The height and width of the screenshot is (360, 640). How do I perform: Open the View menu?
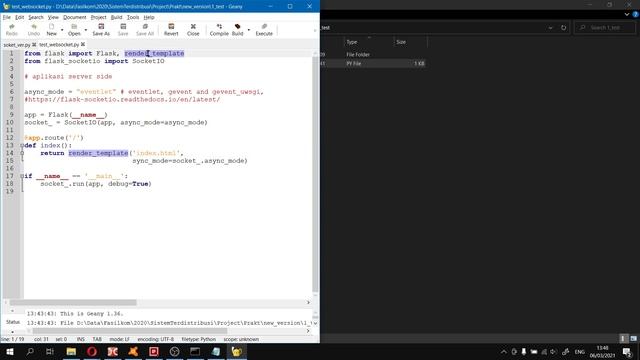click(x=53, y=17)
